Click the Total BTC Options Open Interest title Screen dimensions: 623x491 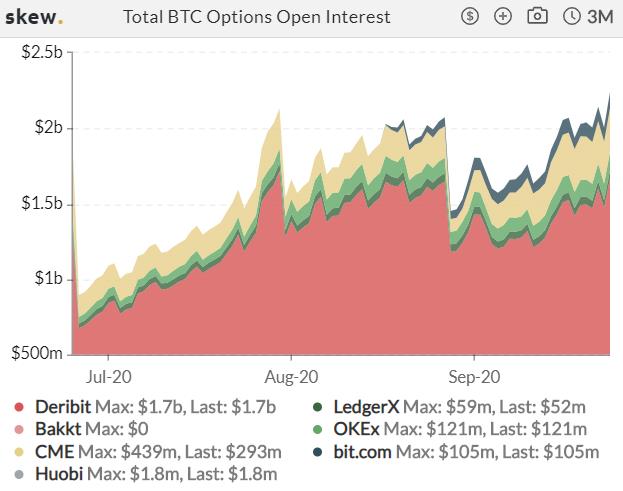point(257,17)
